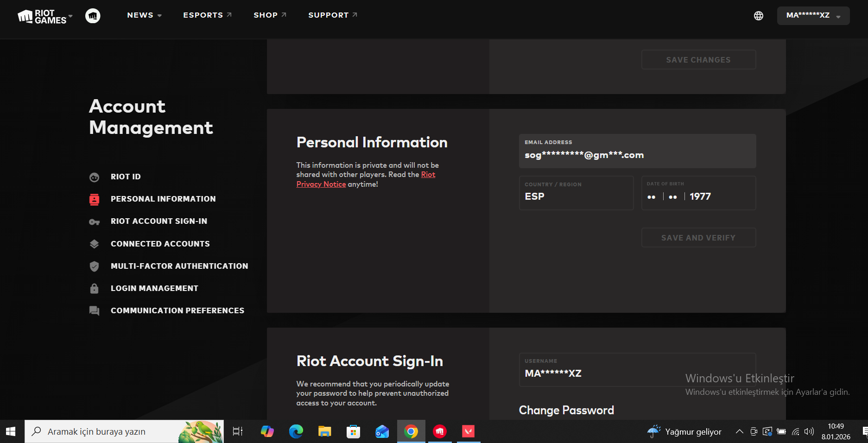Open the language globe icon
The width and height of the screenshot is (868, 443).
pyautogui.click(x=759, y=16)
